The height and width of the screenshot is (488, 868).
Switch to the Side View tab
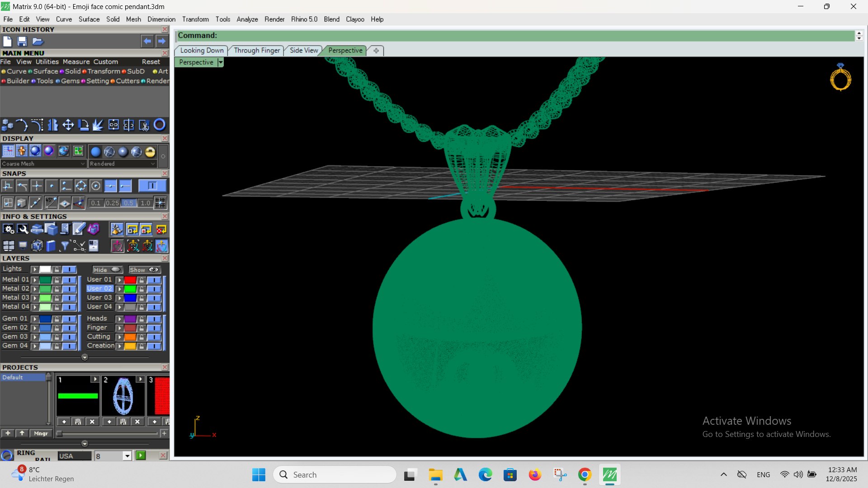304,51
